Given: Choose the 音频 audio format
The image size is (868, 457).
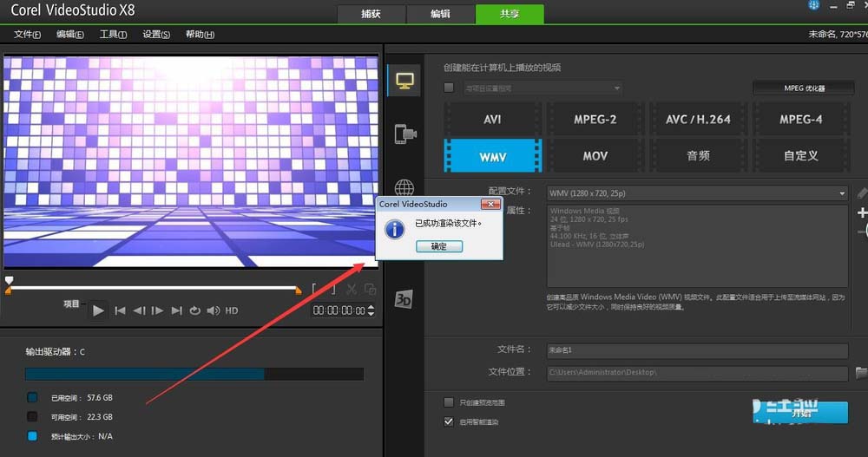Looking at the screenshot, I should [698, 156].
